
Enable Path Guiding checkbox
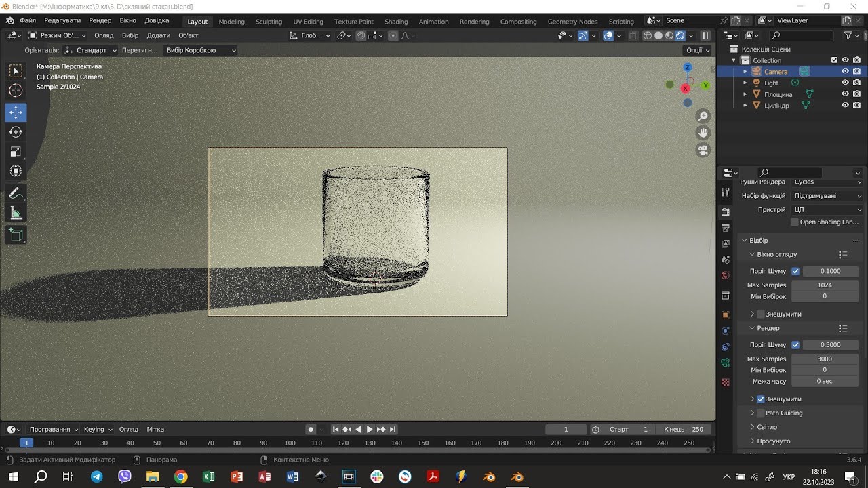[x=761, y=413]
